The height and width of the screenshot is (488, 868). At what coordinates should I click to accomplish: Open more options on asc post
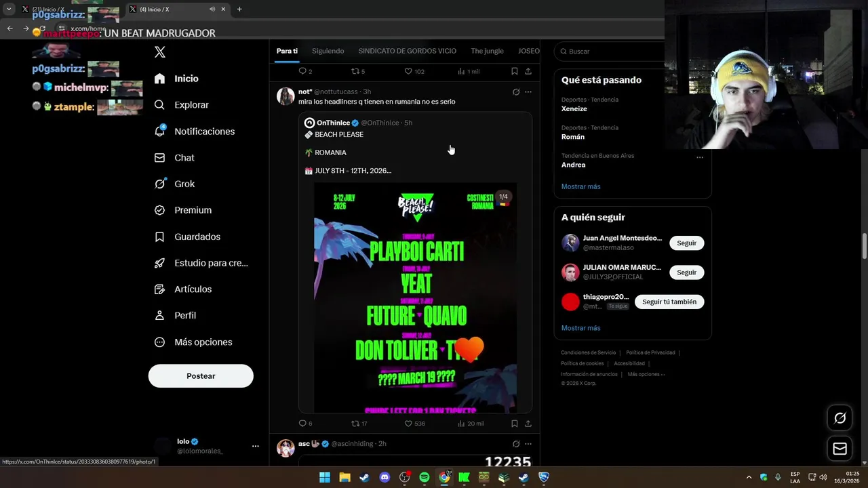pos(528,444)
